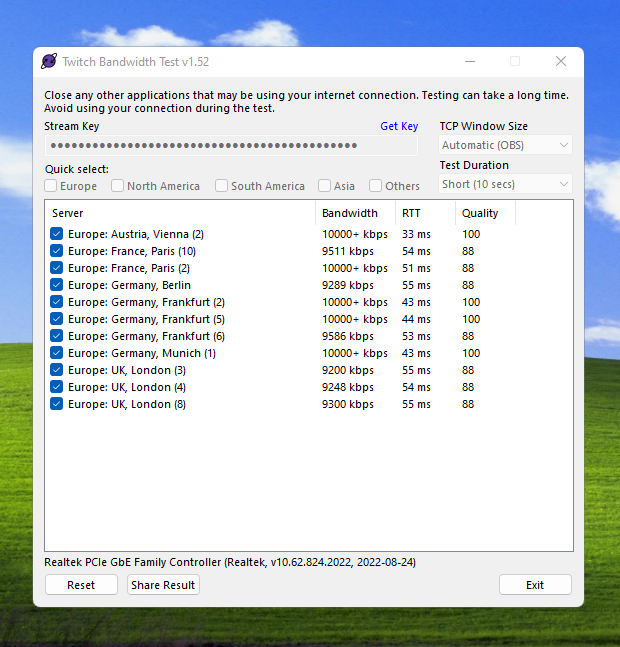Click the Reset button
Screen dimensions: 620x647
tap(81, 585)
